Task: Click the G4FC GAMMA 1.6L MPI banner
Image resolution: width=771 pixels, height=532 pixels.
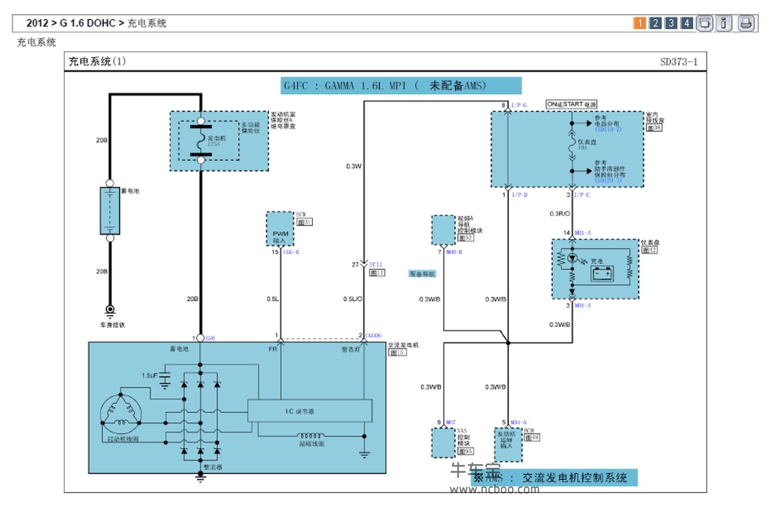Action: [401, 86]
